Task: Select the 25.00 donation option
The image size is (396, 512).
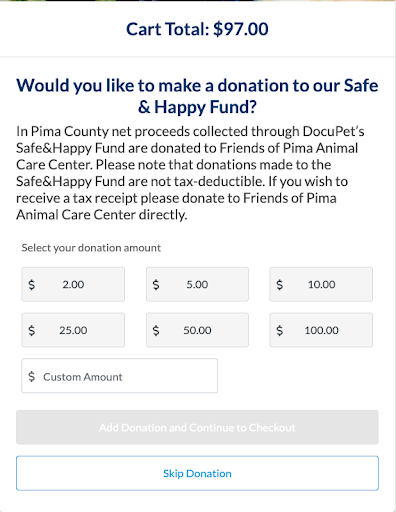Action: point(73,330)
